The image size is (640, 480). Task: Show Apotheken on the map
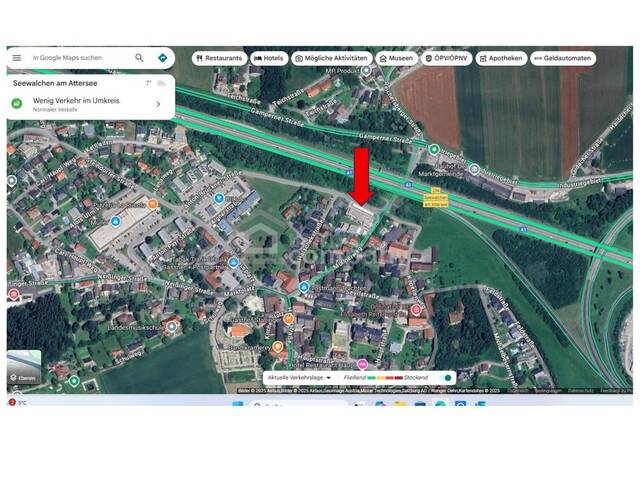tap(501, 58)
